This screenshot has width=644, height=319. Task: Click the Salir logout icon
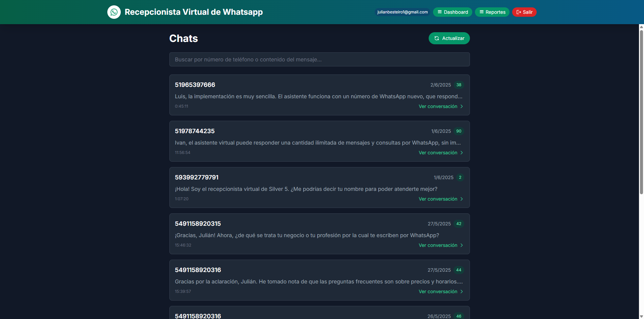tap(519, 12)
